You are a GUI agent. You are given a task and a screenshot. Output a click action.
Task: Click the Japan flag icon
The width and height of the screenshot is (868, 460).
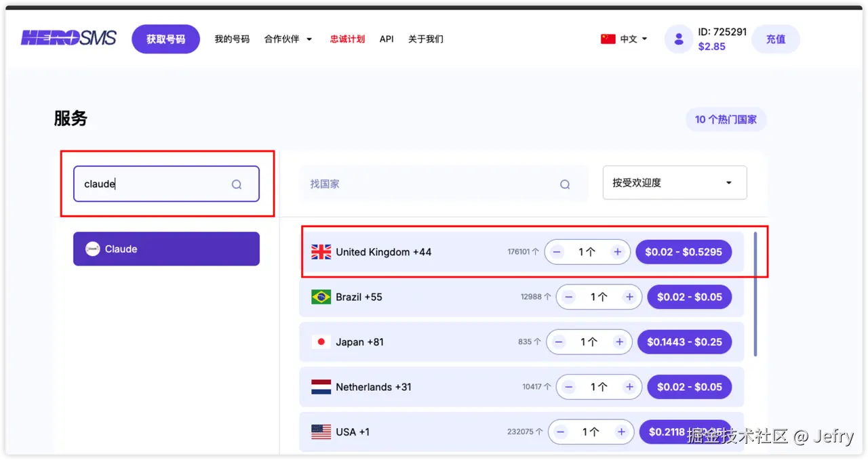tap(321, 342)
